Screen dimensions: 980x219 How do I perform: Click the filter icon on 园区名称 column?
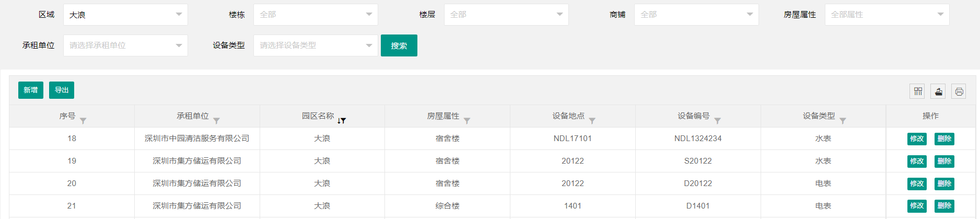(x=343, y=121)
